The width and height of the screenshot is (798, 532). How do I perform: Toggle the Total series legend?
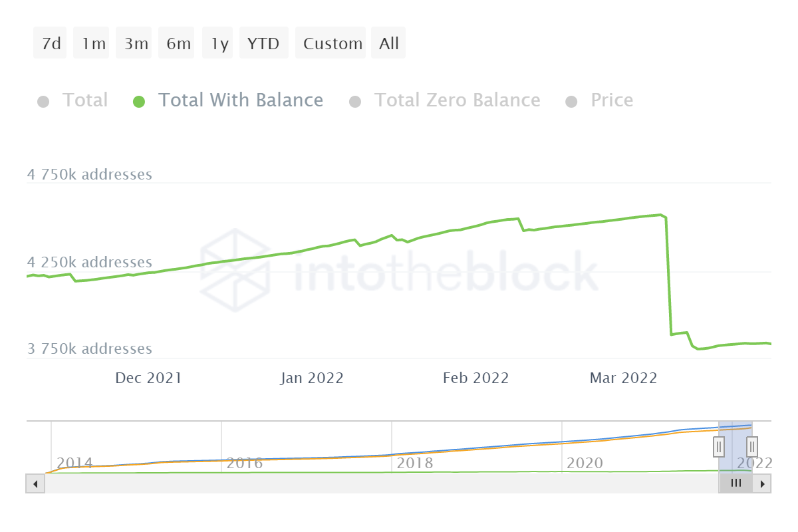84,100
